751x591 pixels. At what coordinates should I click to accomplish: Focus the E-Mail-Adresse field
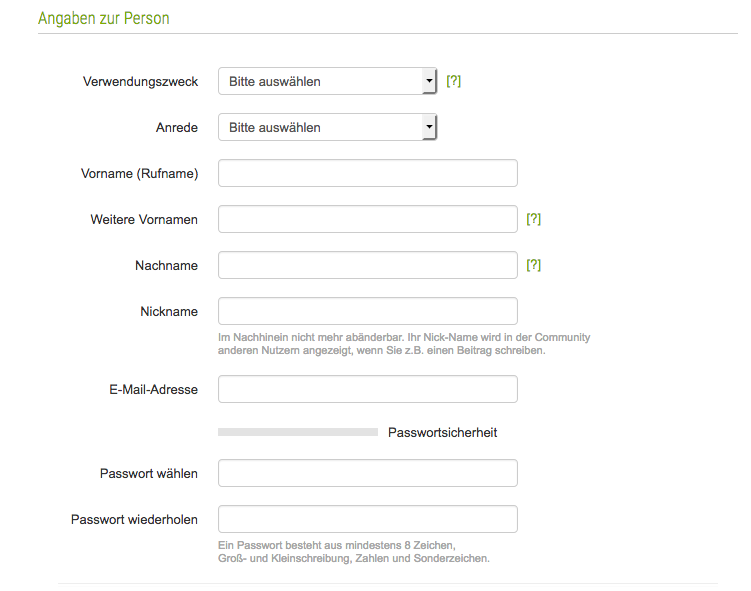click(368, 389)
